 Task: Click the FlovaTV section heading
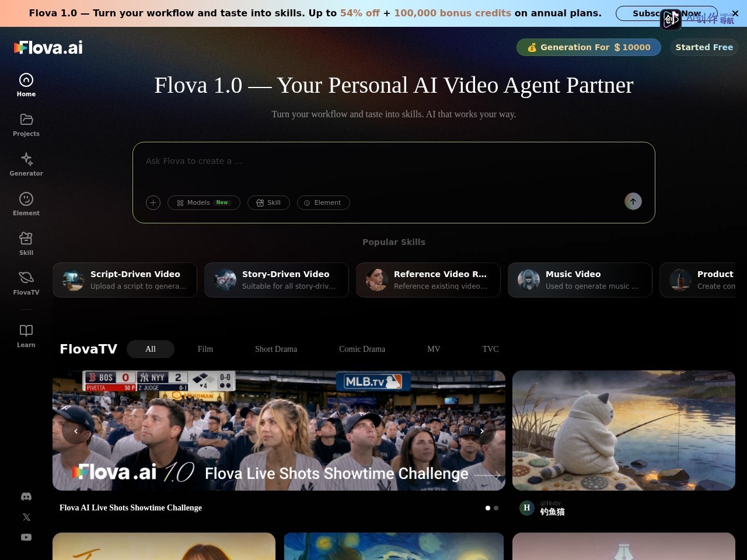point(89,349)
